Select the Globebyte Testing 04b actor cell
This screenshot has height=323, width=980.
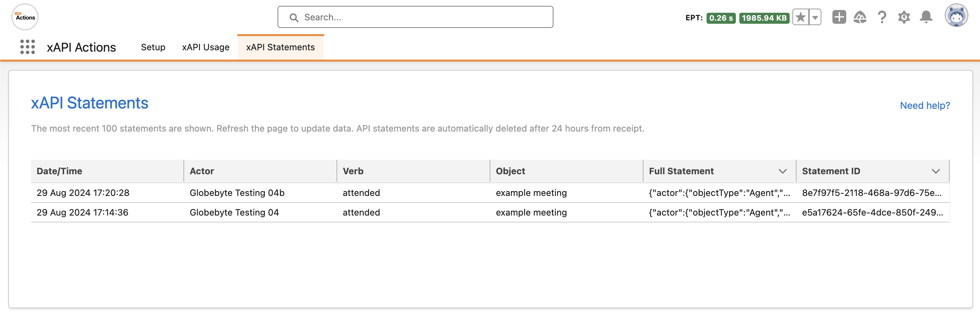click(237, 193)
